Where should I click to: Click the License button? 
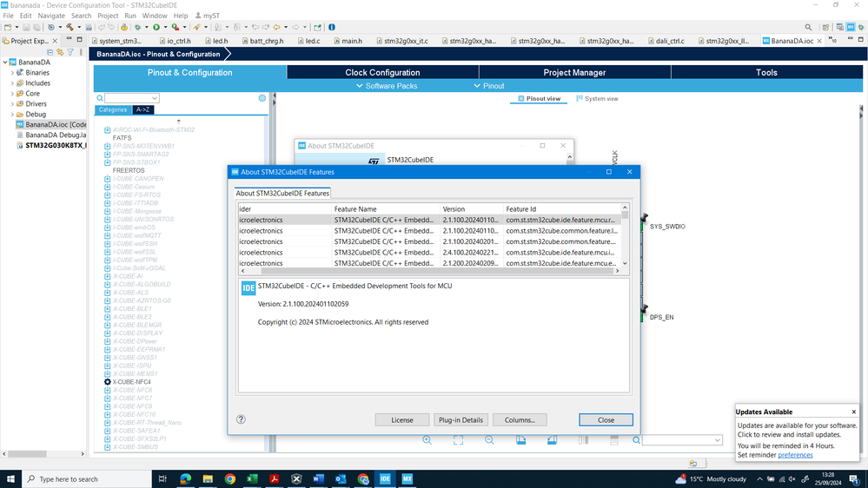click(402, 420)
